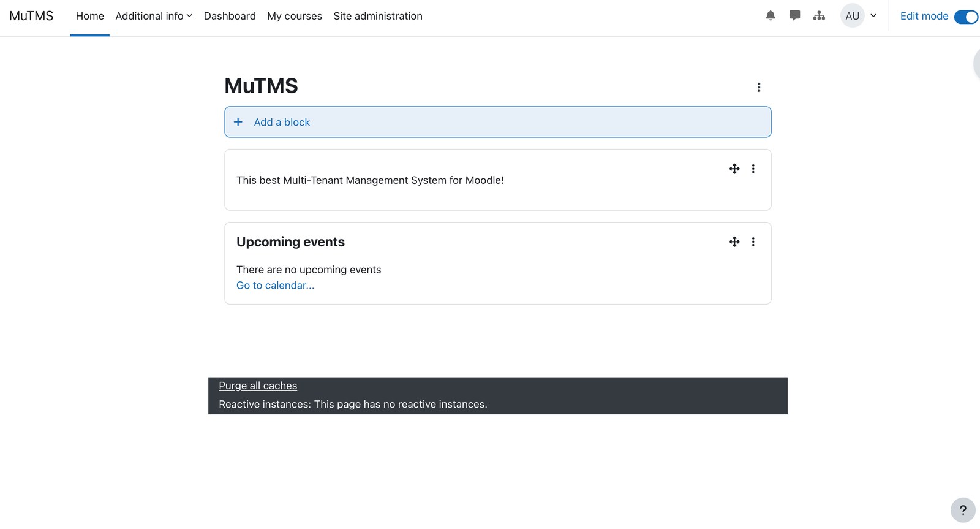Click the MuTMS site logo text
The width and height of the screenshot is (980, 529).
coord(31,16)
